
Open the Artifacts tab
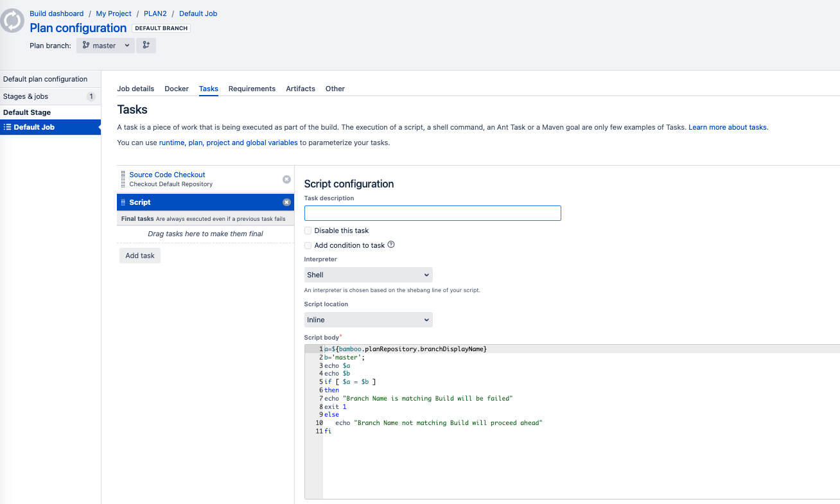(x=301, y=89)
